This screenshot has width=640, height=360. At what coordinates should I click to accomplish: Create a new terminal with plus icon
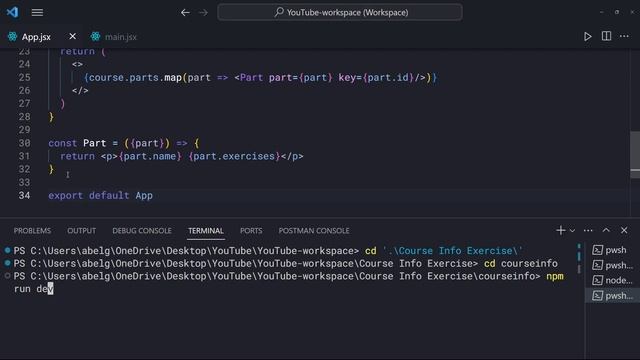pyautogui.click(x=560, y=231)
